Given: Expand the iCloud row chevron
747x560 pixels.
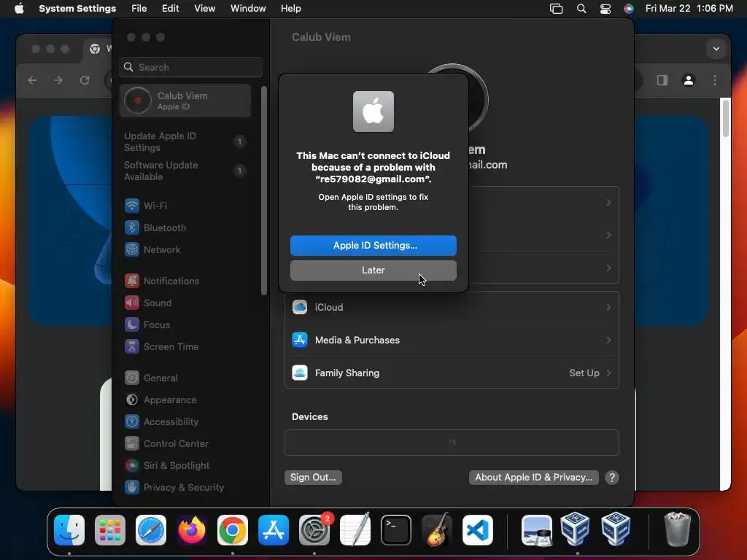Looking at the screenshot, I should coord(608,307).
